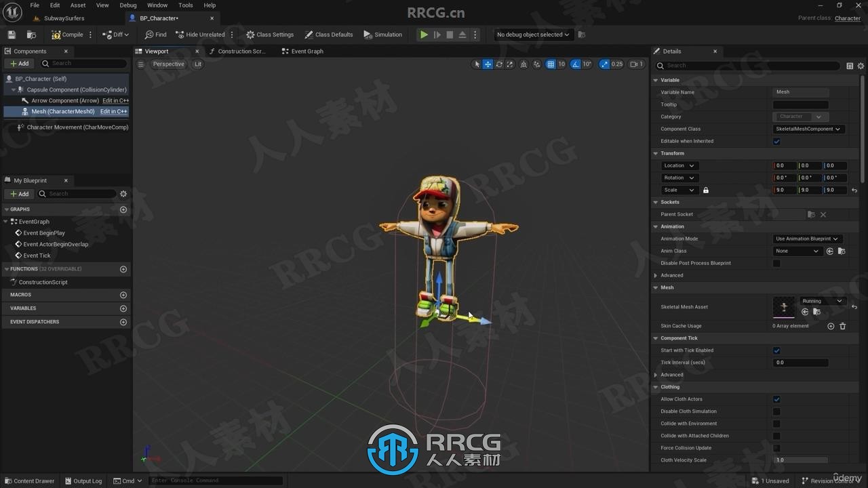Screen dimensions: 868x488
Task: Open the Asset menu
Action: (x=78, y=5)
